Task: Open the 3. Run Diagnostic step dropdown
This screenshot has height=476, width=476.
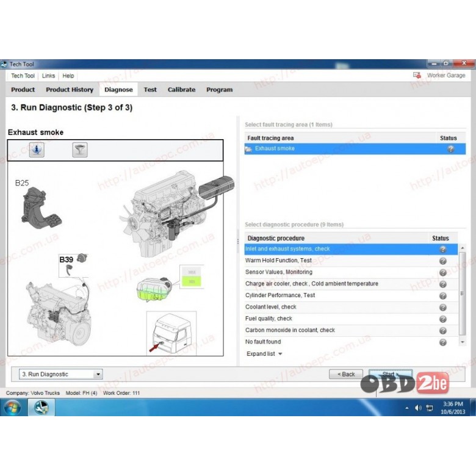Action: point(98,374)
